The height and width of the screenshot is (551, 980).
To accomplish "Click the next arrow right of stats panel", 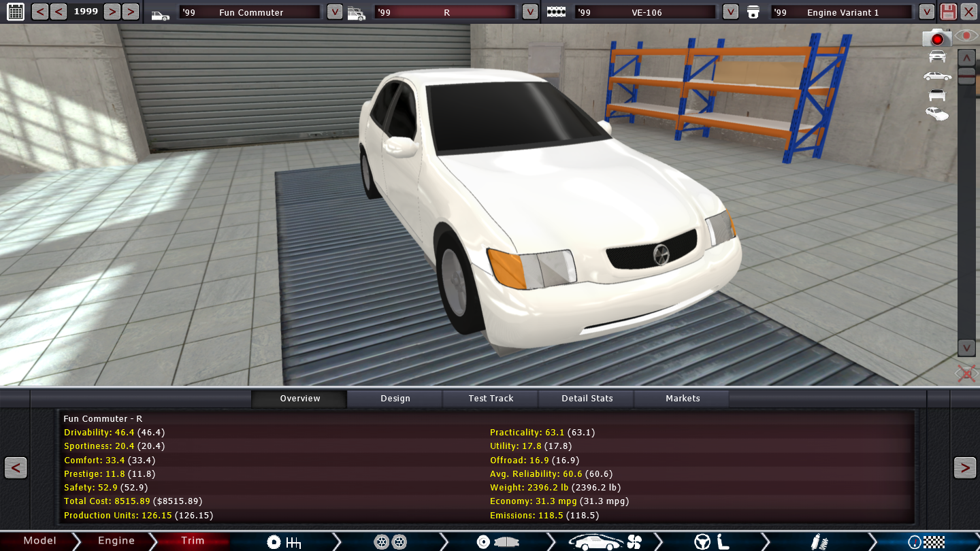I will (964, 468).
